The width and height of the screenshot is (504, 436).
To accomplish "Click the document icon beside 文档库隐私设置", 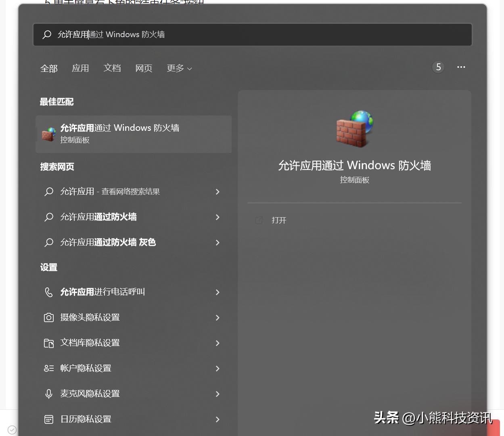I will (48, 343).
